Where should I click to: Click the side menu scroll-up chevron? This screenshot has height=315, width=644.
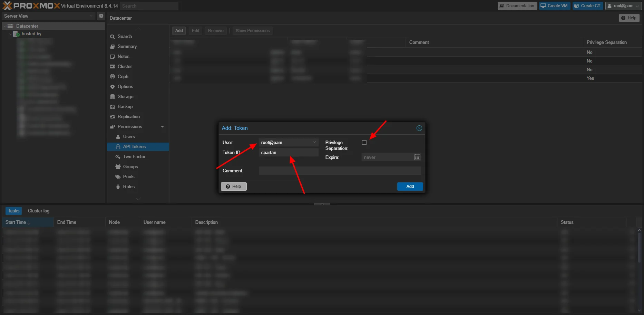138,28
